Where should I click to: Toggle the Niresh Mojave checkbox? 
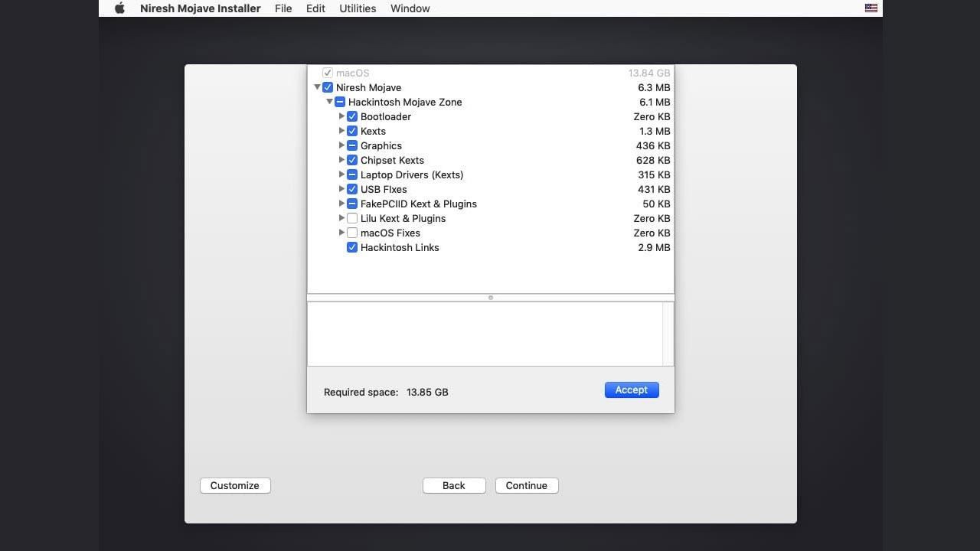click(x=328, y=87)
